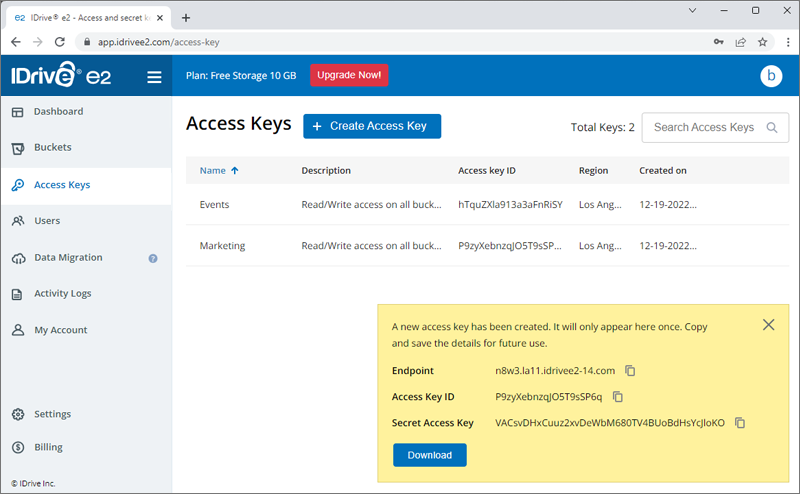Click the address bar URL
Viewport: 800px width, 494px height.
159,42
